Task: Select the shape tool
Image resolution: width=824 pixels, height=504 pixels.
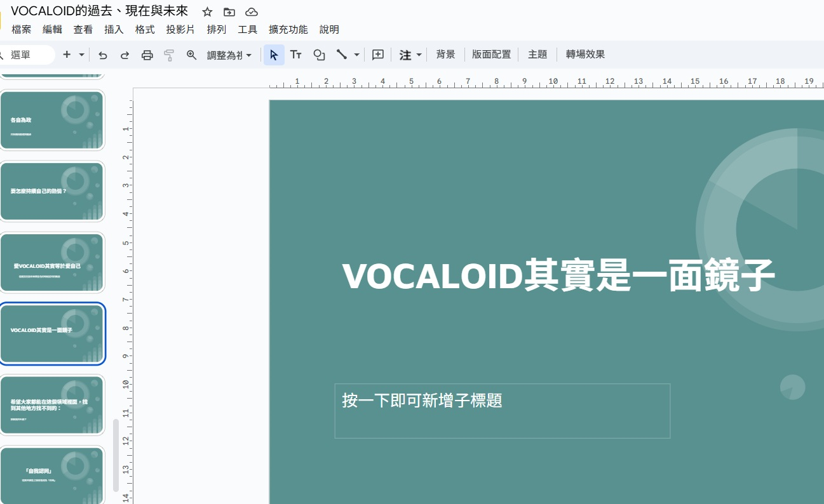Action: click(x=319, y=55)
